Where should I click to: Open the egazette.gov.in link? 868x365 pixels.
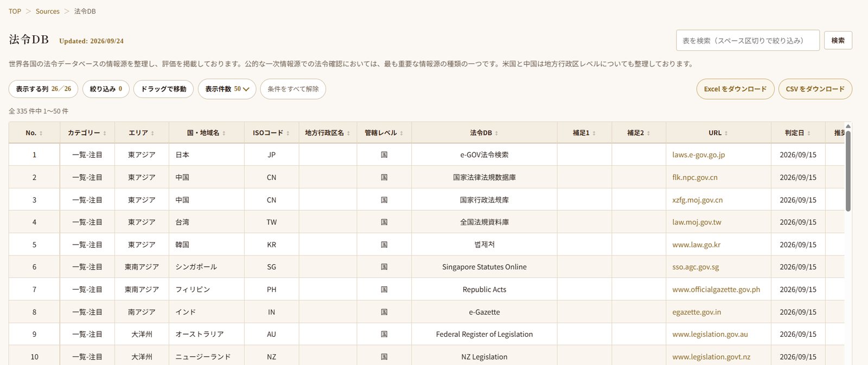click(x=697, y=312)
